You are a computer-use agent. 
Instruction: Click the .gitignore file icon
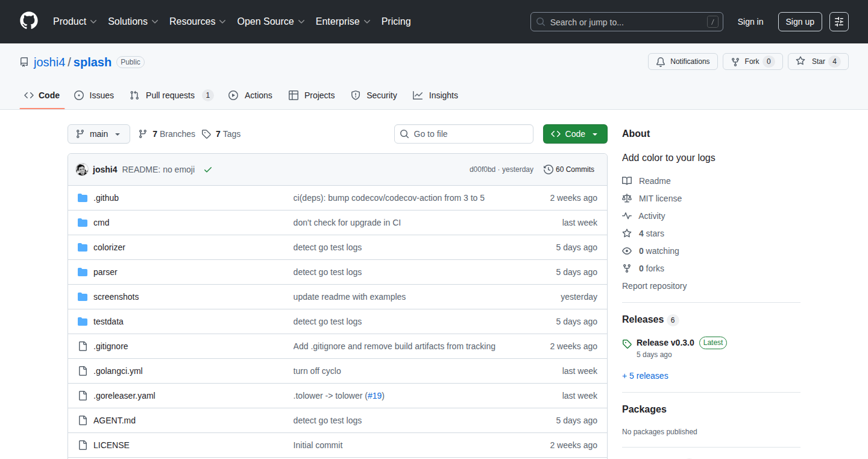[83, 346]
